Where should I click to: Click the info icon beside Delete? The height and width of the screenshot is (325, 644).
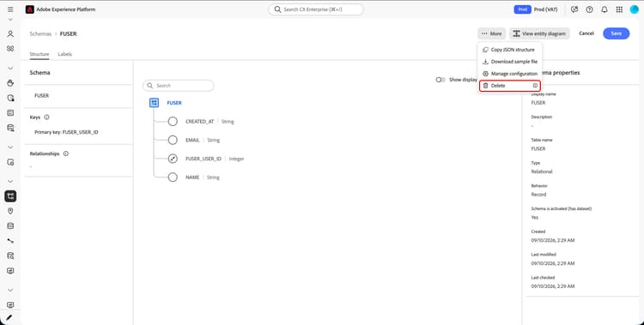[535, 86]
